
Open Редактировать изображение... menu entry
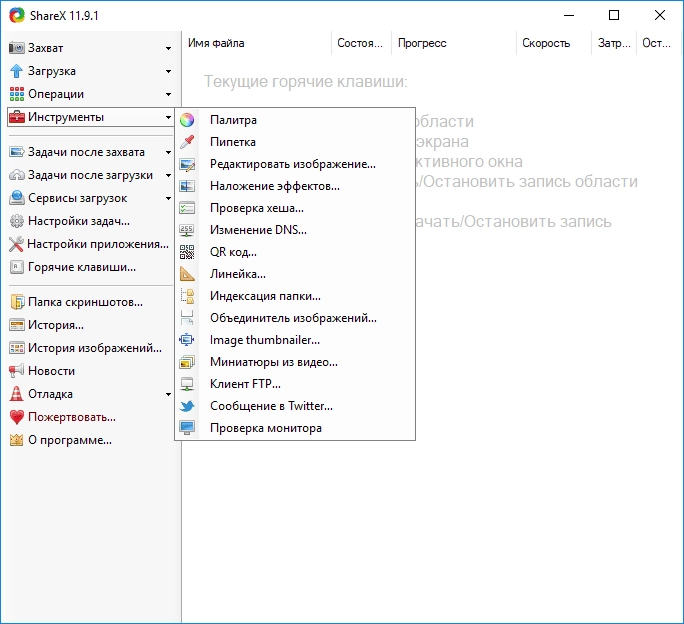295,164
